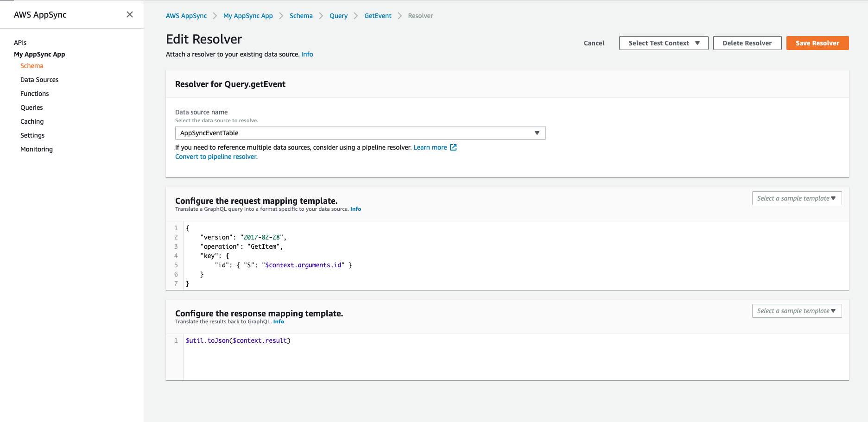
Task: Open Caching settings page
Action: 32,121
